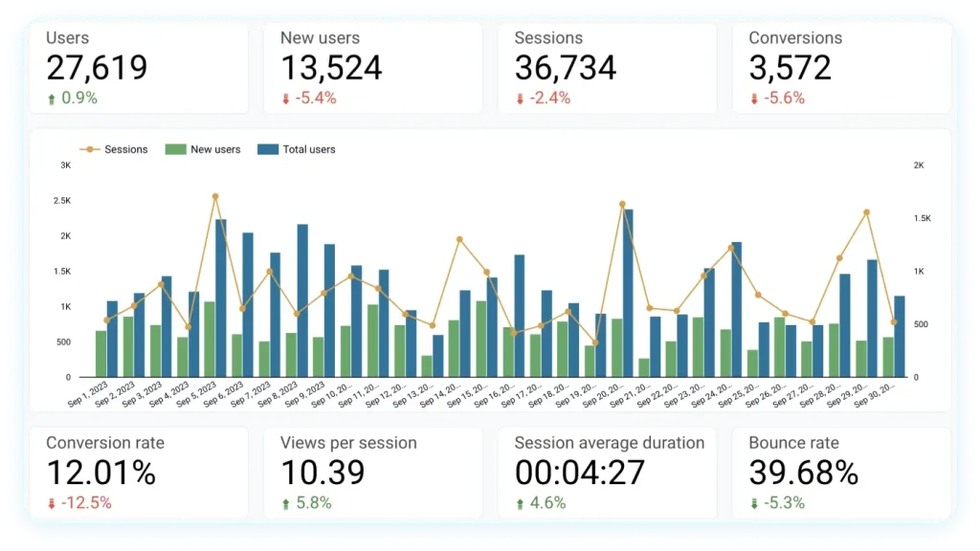Click the red down arrow under Sessions scorecard

[520, 99]
